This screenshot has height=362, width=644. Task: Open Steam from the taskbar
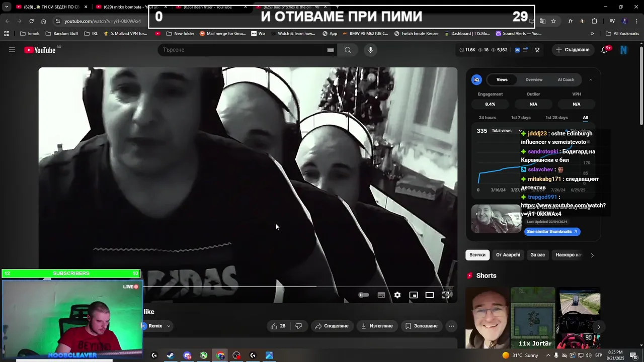171,355
